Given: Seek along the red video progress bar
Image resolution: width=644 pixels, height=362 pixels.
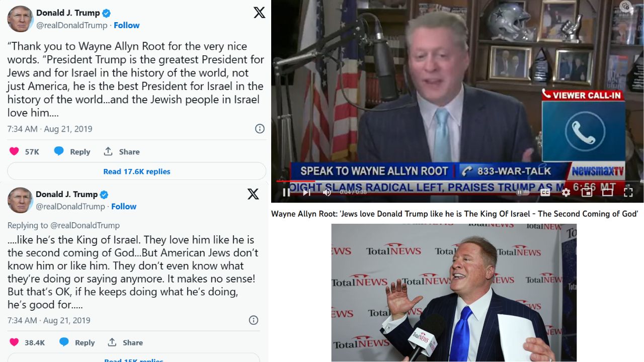Looking at the screenshot, I should pyautogui.click(x=457, y=181).
